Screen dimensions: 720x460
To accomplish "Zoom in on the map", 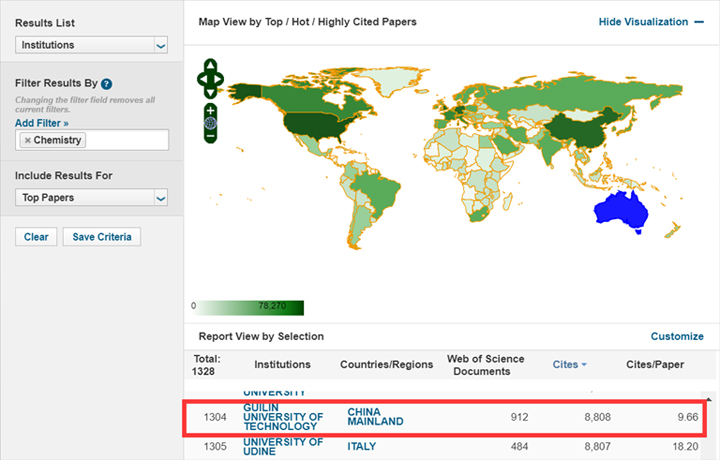I will [x=210, y=109].
